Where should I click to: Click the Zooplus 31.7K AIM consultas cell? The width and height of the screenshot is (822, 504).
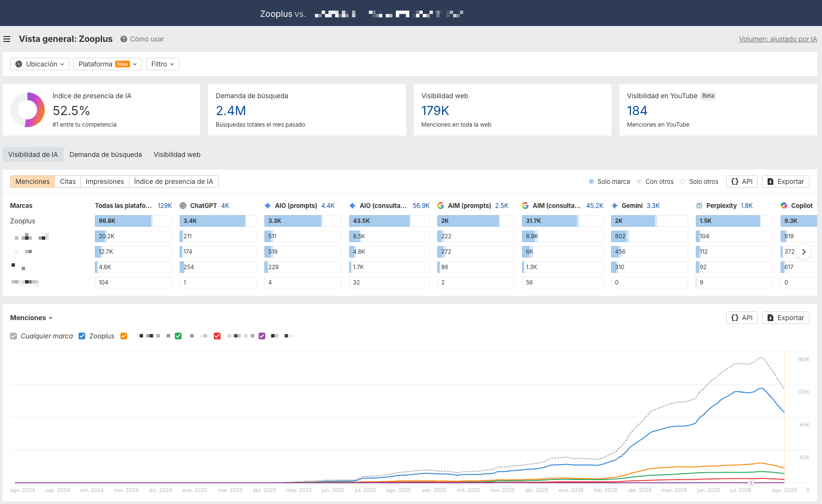click(562, 221)
